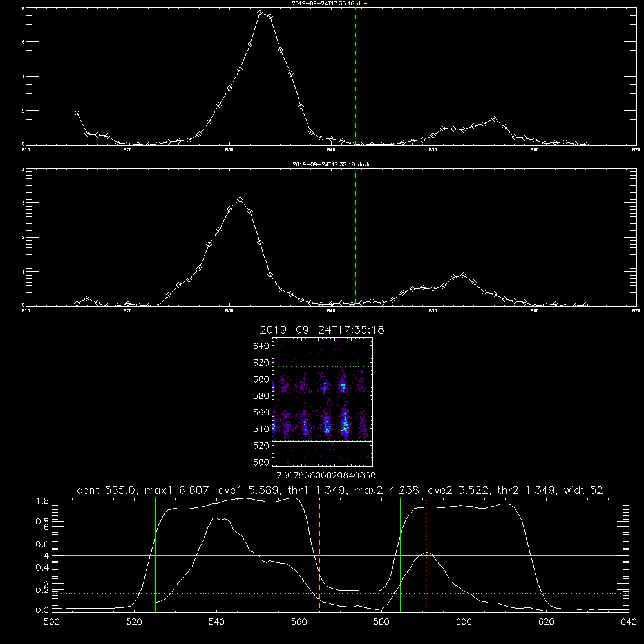The height and width of the screenshot is (644, 644).
Task: Click y-axis label 500 of spectral image
Action: point(261,462)
